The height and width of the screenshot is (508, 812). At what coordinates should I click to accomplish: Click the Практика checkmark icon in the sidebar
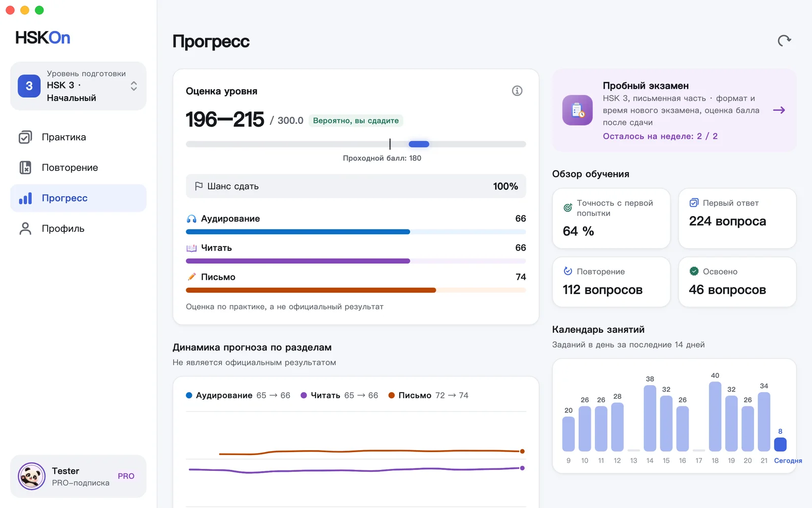click(25, 137)
